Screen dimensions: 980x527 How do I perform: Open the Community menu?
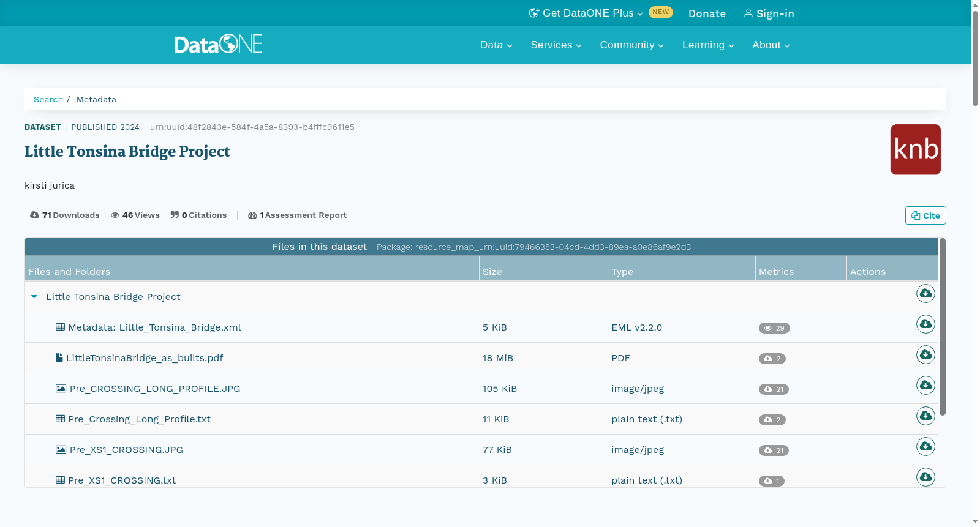pos(631,45)
